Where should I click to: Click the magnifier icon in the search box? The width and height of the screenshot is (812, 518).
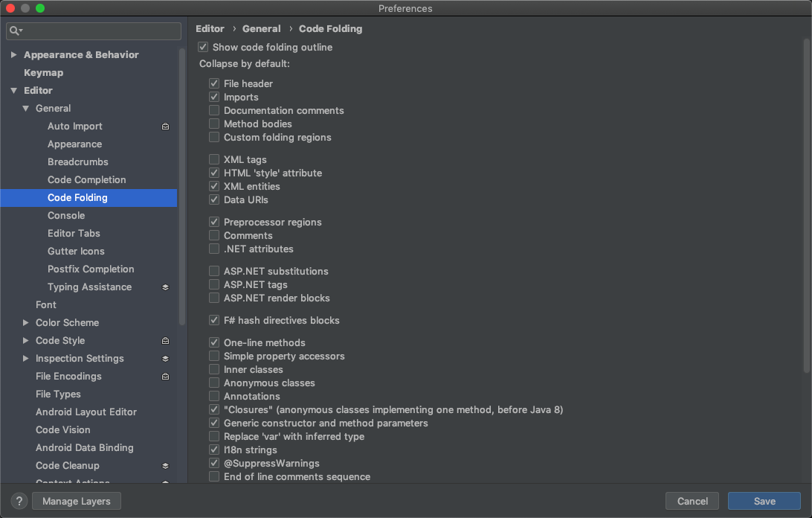point(15,31)
